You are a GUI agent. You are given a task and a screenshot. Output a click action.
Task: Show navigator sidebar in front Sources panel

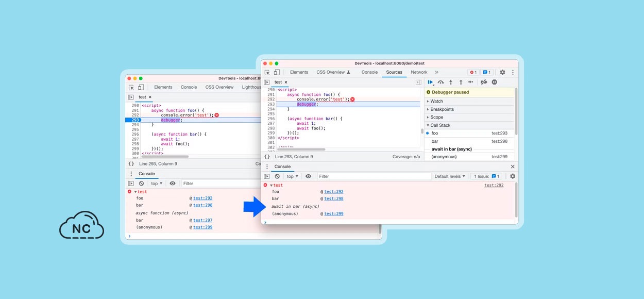click(267, 82)
